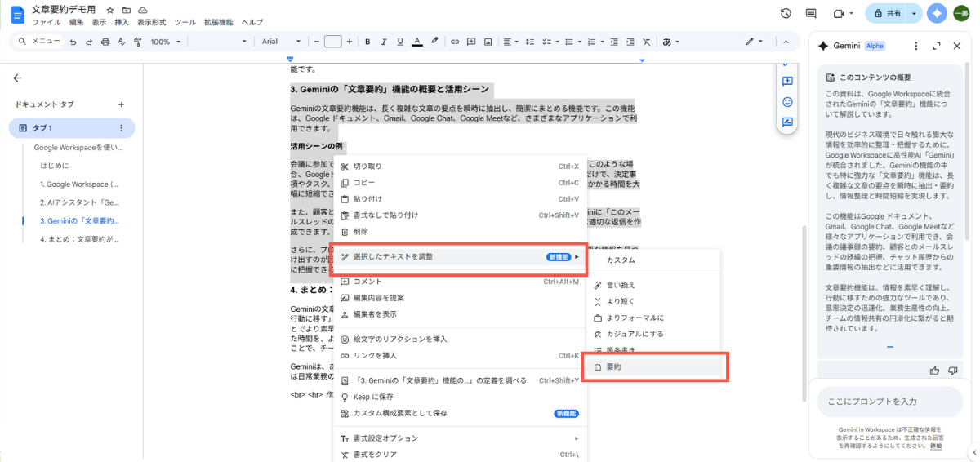The width and height of the screenshot is (980, 462).
Task: Select the paint format roller icon
Action: (136, 42)
